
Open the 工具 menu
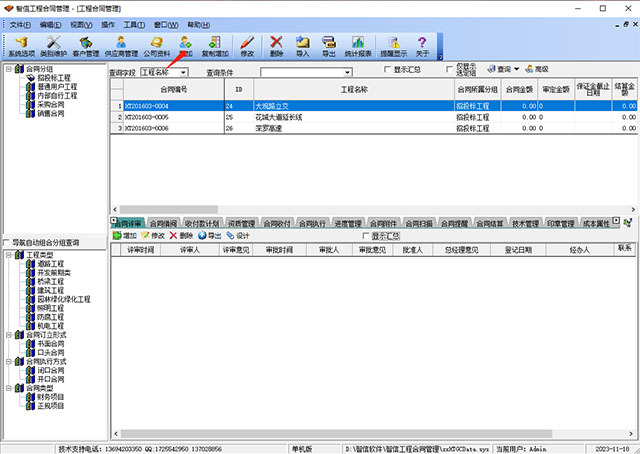pyautogui.click(x=130, y=23)
